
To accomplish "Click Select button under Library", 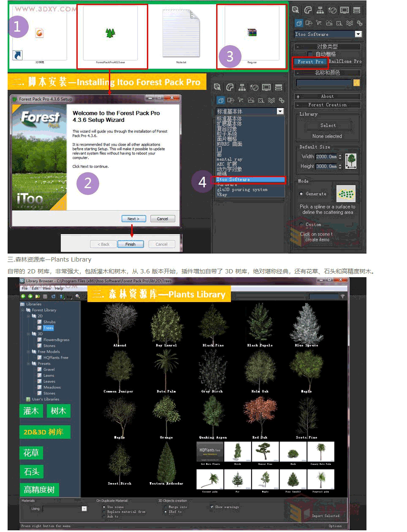I will coord(328,125).
